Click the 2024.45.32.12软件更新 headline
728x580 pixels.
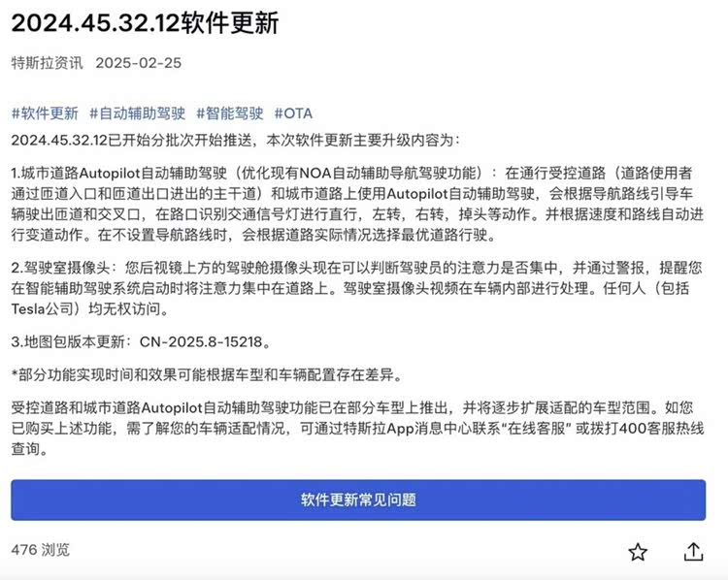(145, 22)
